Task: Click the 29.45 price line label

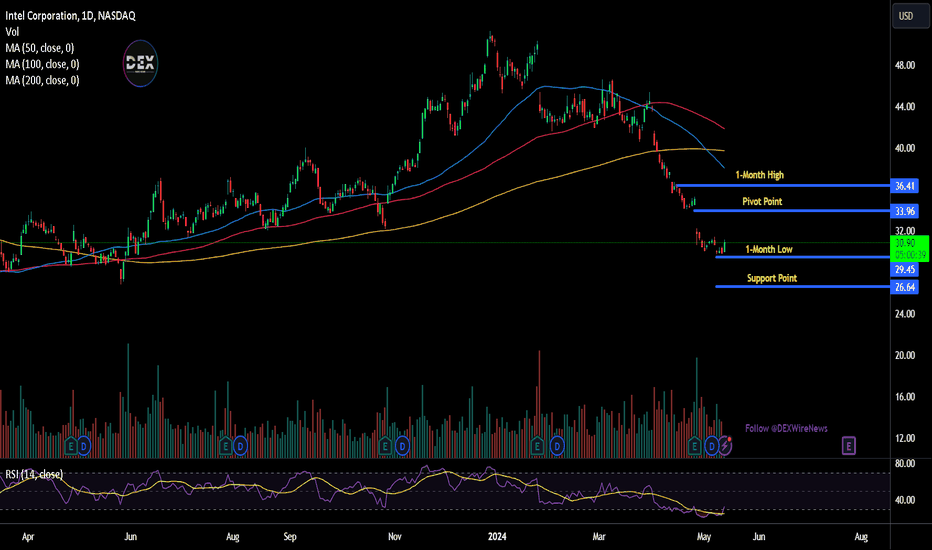Action: pyautogui.click(x=905, y=269)
